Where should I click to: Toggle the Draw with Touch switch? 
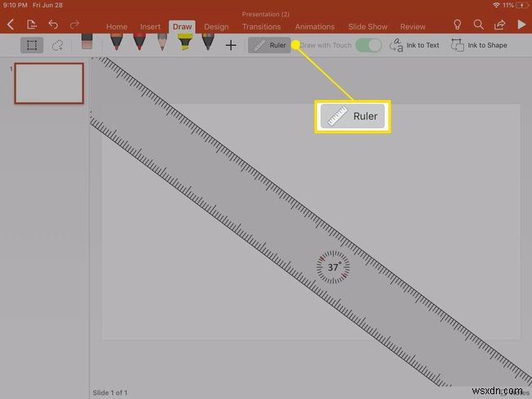click(x=368, y=45)
